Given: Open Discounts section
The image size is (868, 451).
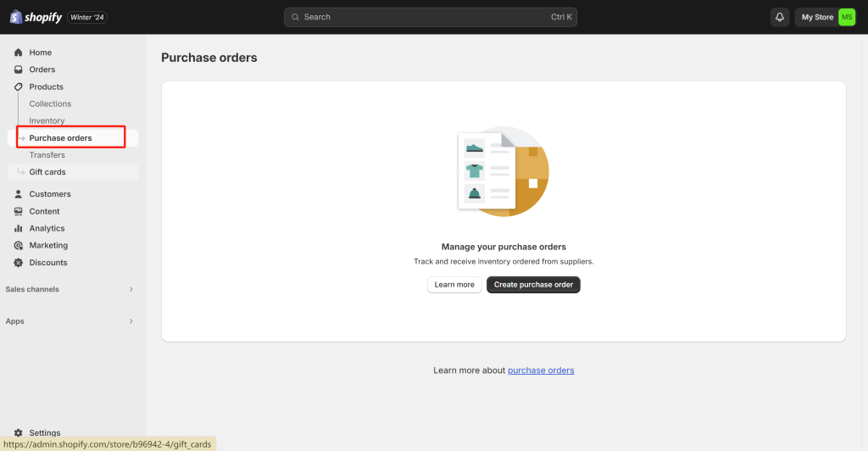Looking at the screenshot, I should (48, 262).
